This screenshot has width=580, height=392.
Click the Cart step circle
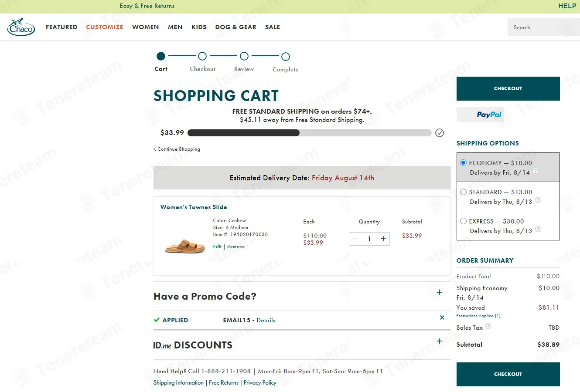click(161, 56)
